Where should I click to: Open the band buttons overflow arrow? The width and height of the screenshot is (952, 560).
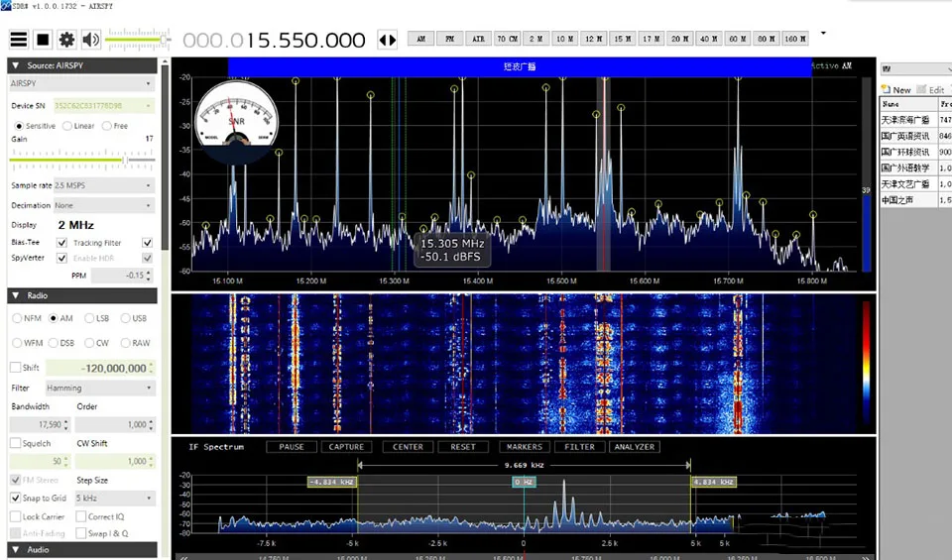coord(822,34)
